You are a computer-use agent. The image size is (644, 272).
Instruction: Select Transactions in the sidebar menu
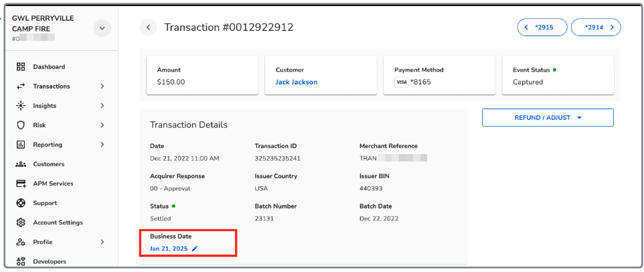click(51, 86)
